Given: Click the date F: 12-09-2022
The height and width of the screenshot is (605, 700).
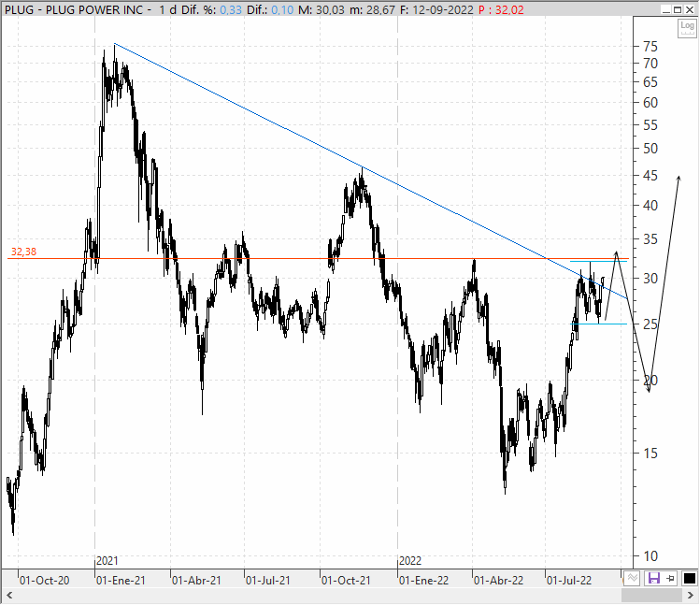Looking at the screenshot, I should pos(436,10).
